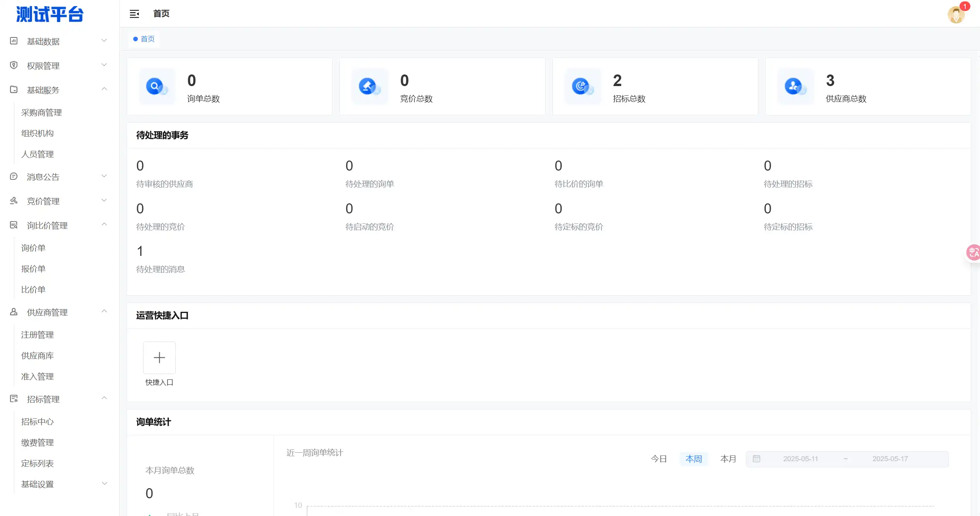Open the user avatar menu
This screenshot has width=980, height=516.
956,15
